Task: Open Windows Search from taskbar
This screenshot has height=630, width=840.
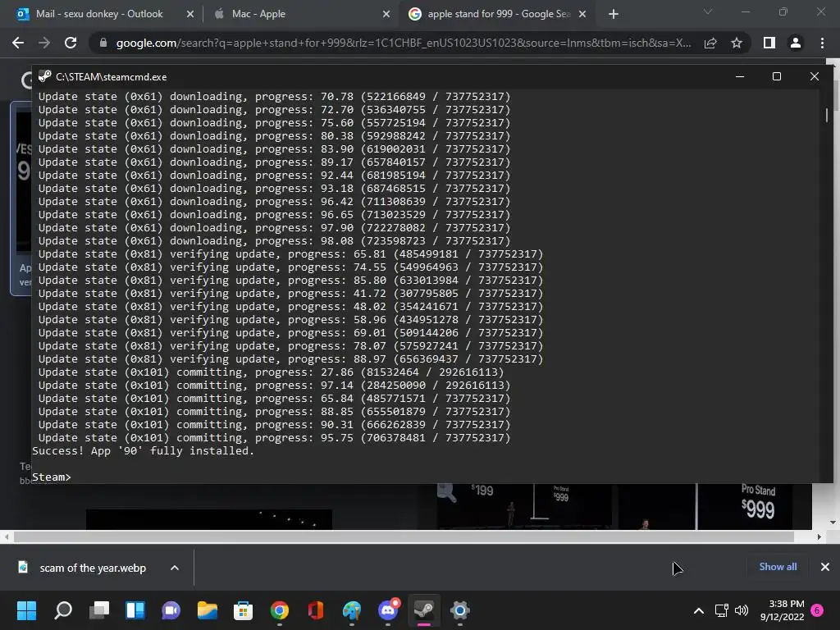Action: click(63, 610)
